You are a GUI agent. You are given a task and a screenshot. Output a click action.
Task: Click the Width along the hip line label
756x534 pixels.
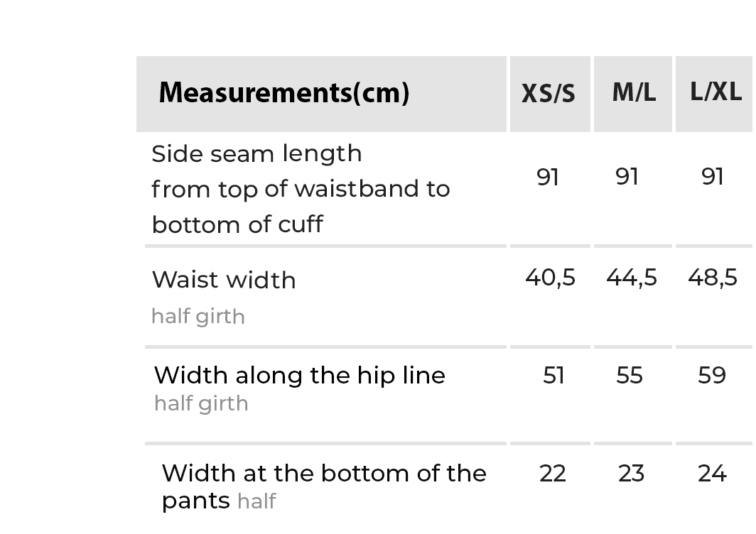pos(299,375)
